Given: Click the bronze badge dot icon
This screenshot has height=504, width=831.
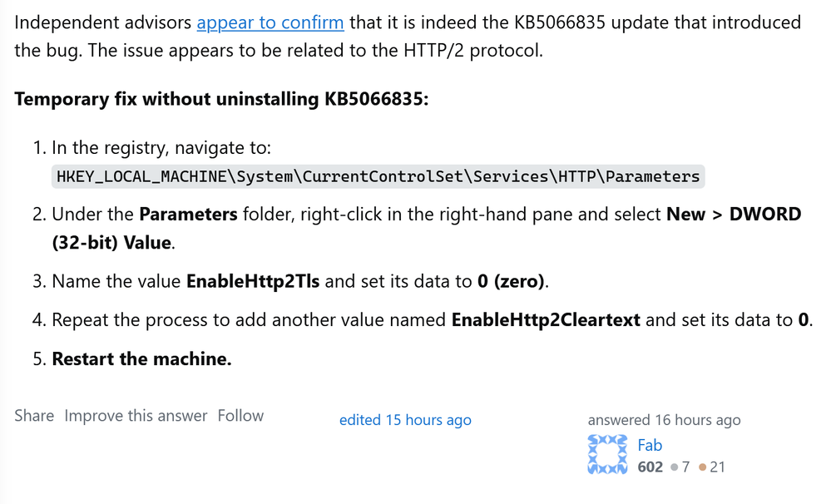Looking at the screenshot, I should pyautogui.click(x=703, y=467).
